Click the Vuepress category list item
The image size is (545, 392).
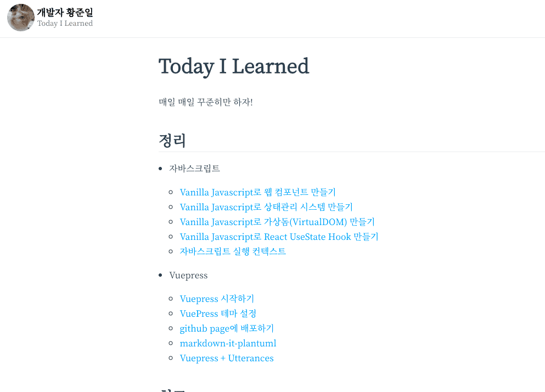click(188, 275)
